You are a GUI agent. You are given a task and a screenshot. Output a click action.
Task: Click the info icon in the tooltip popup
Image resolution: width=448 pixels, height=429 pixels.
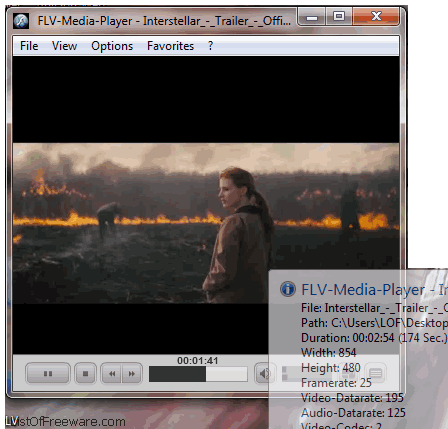click(x=288, y=289)
